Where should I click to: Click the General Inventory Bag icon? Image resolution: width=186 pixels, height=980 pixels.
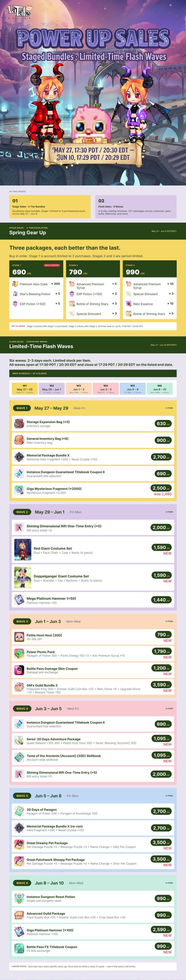coord(19,440)
